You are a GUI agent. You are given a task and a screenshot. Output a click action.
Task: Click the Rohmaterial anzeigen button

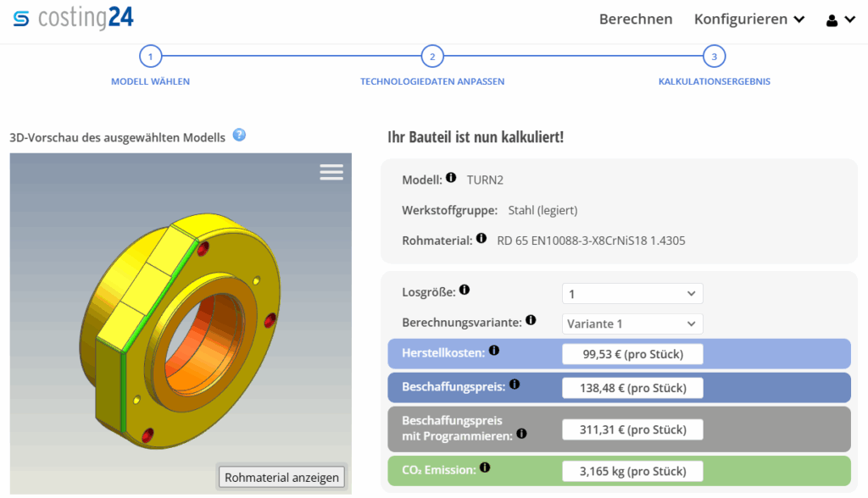pyautogui.click(x=281, y=477)
